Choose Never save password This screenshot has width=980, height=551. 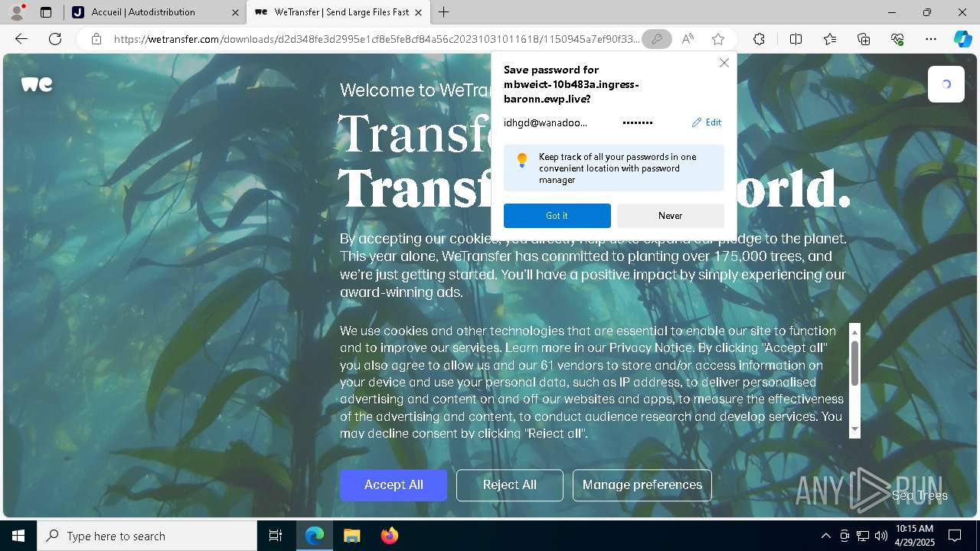coord(671,216)
